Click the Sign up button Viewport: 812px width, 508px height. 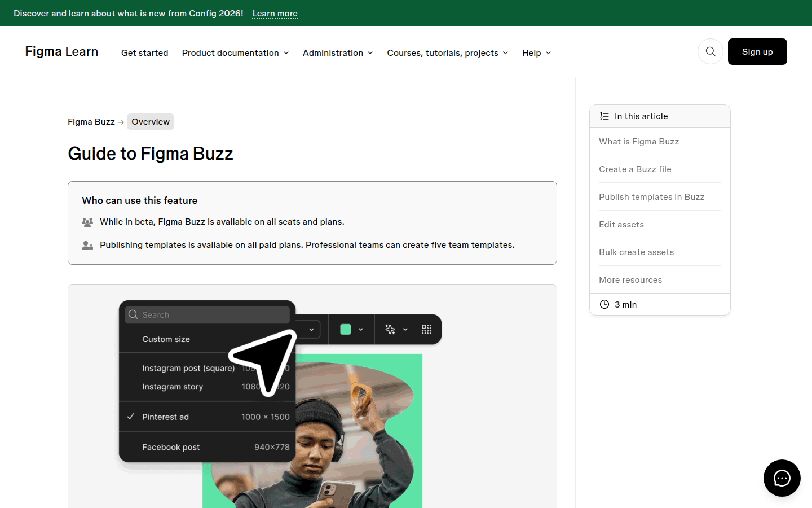(757, 52)
